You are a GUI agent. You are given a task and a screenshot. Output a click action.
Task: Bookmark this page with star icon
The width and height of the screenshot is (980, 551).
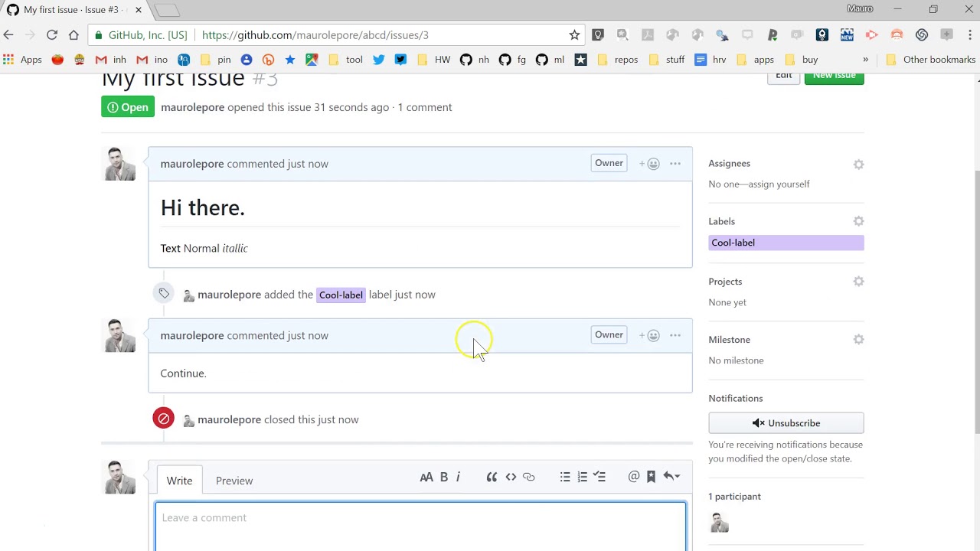pos(574,34)
